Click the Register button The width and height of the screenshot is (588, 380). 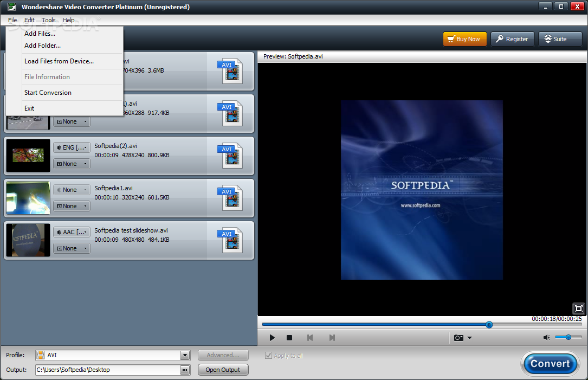[x=512, y=39]
